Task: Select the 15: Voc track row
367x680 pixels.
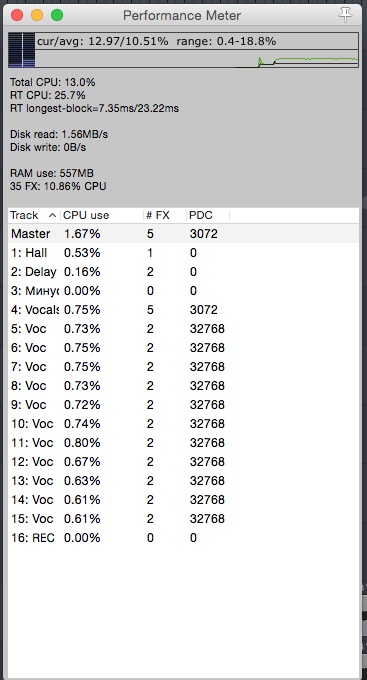Action: point(184,519)
